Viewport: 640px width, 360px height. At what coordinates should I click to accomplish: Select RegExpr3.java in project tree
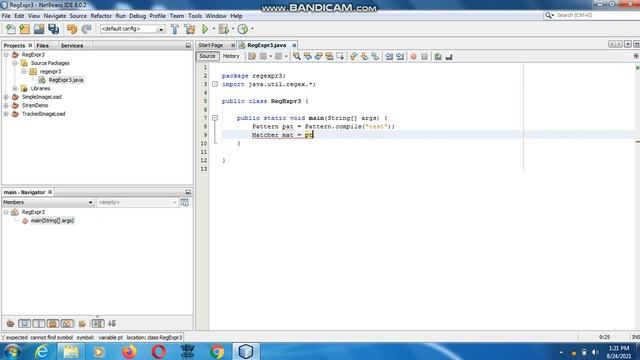(x=66, y=80)
